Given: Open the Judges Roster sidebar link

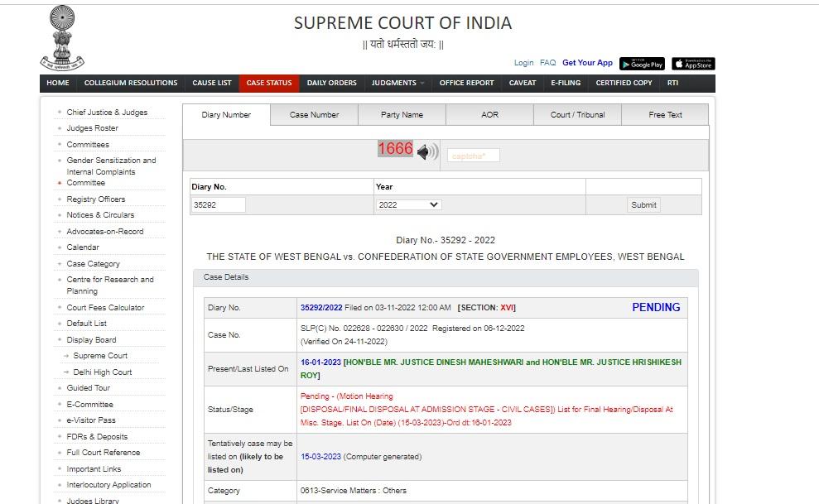Looking at the screenshot, I should [x=92, y=128].
